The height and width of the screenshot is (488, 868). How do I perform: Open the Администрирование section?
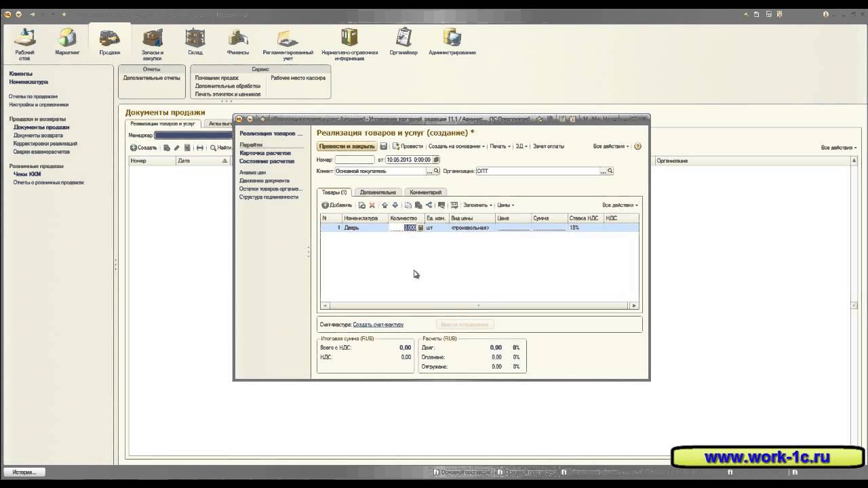[452, 42]
